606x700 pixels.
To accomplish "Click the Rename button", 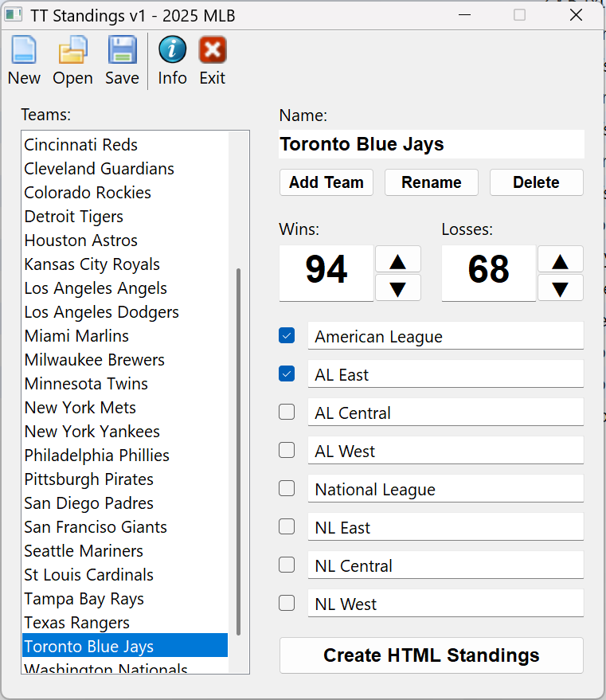I will pos(432,182).
